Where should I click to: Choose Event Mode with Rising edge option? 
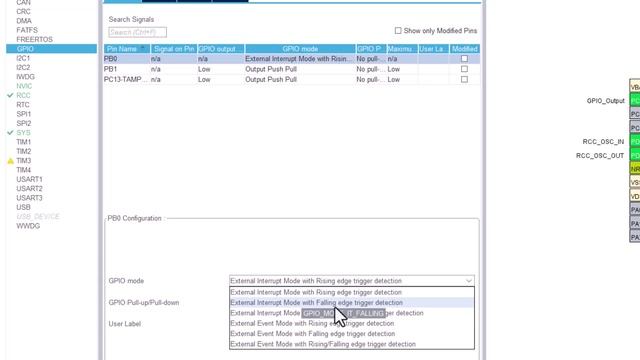(x=351, y=323)
